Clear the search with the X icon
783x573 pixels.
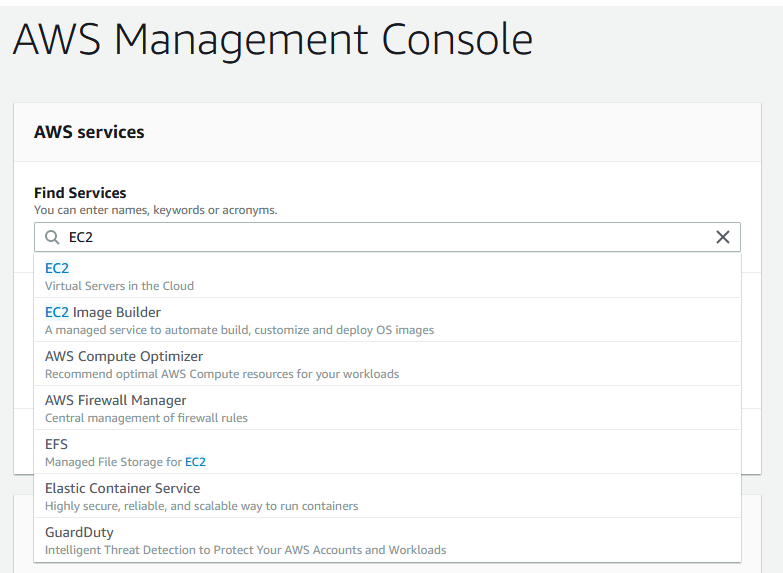tap(723, 237)
